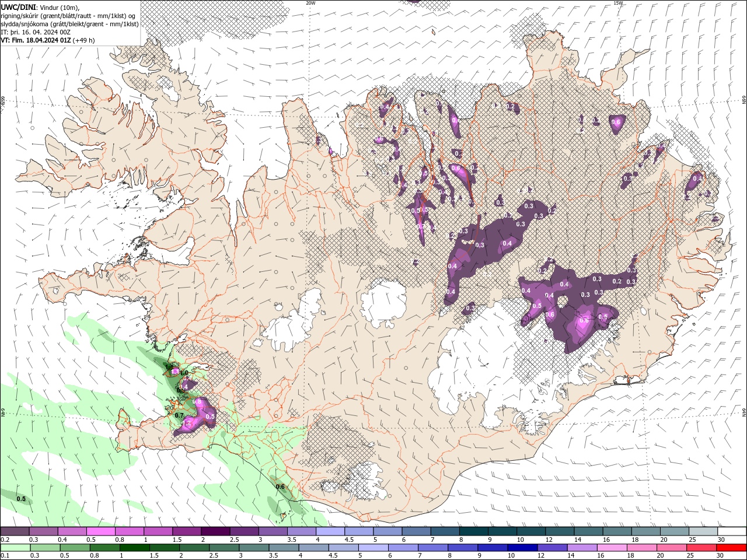
Task: Click the black '1.0' rain value near Reykjavik
Action: coord(184,373)
